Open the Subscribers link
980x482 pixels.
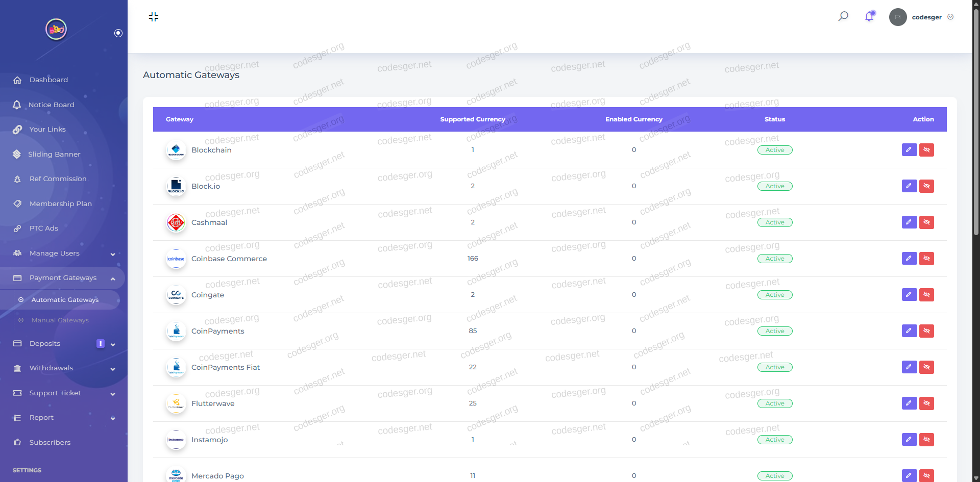(x=50, y=442)
